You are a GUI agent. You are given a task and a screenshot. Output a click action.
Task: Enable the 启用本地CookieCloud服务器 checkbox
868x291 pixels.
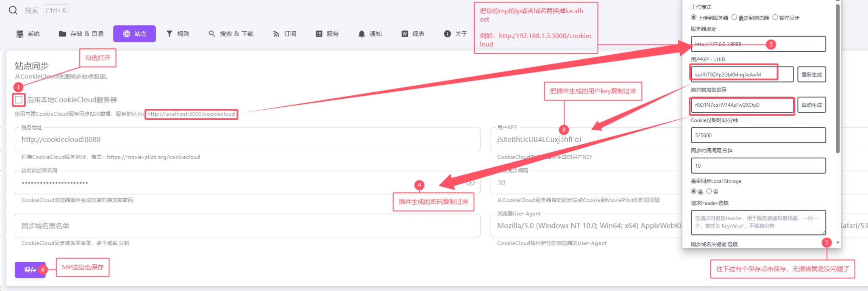pyautogui.click(x=19, y=100)
